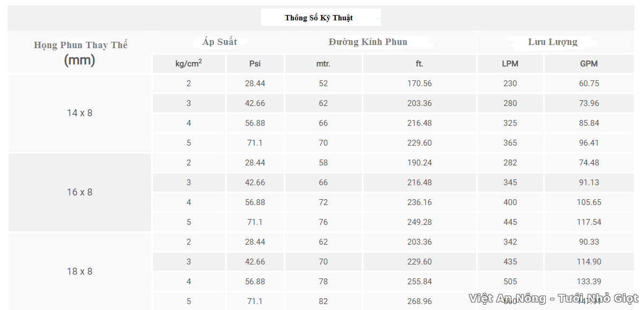Click the Thông Số Kỹ Thuật table title

319,18
